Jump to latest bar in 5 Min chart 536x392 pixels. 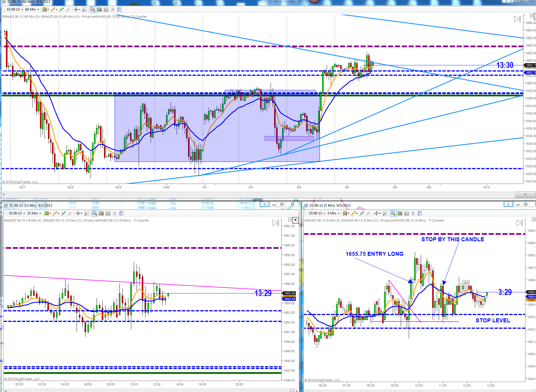pos(519,223)
